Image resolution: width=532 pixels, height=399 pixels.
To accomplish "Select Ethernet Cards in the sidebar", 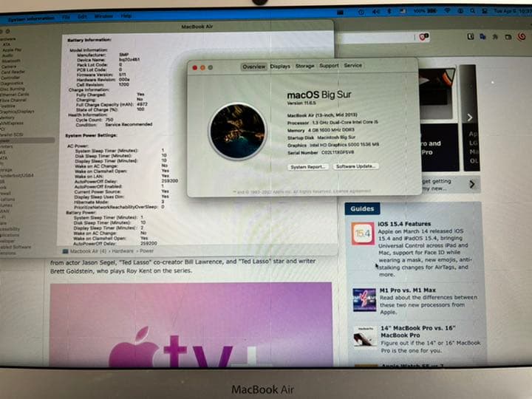I will pos(14,95).
